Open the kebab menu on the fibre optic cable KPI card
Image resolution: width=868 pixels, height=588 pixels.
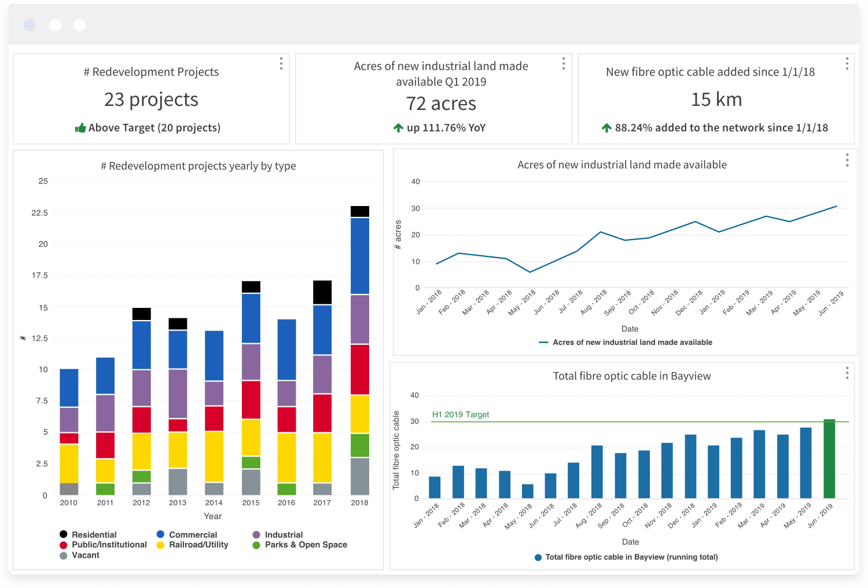click(x=846, y=64)
